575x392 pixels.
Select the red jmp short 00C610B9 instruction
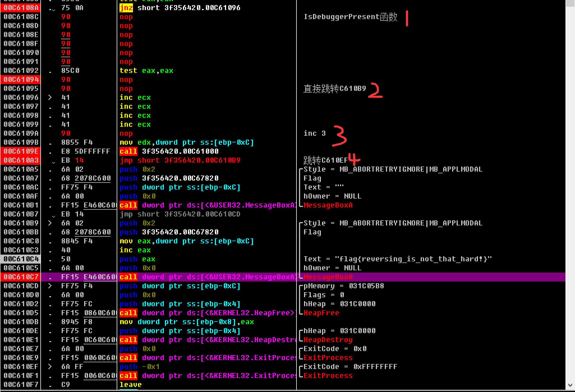180,160
